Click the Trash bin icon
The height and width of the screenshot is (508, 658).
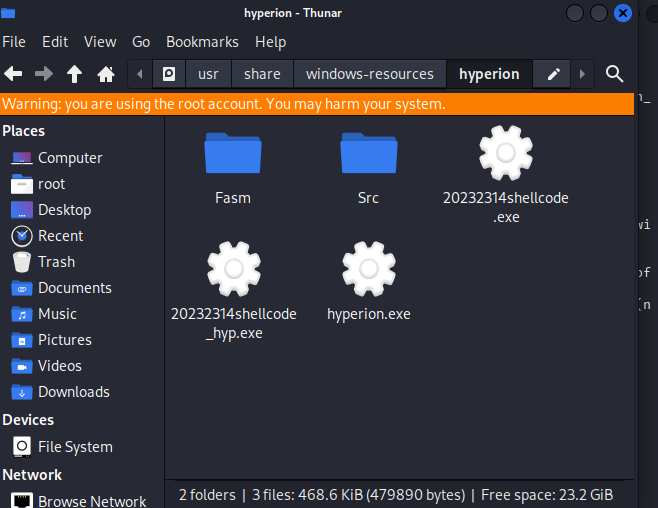coord(22,262)
